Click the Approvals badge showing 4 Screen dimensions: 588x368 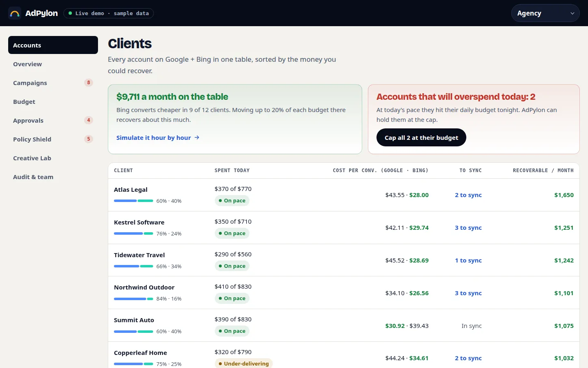pos(89,120)
